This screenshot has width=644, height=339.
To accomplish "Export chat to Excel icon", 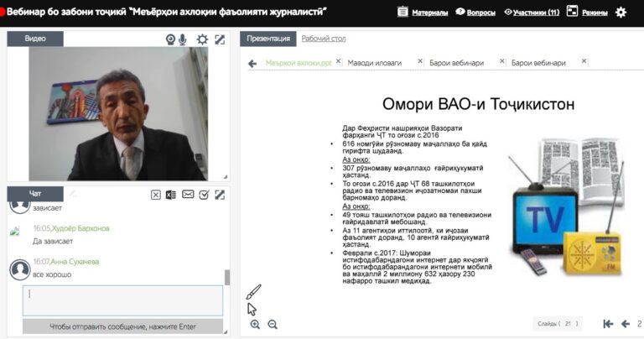I will [x=171, y=195].
